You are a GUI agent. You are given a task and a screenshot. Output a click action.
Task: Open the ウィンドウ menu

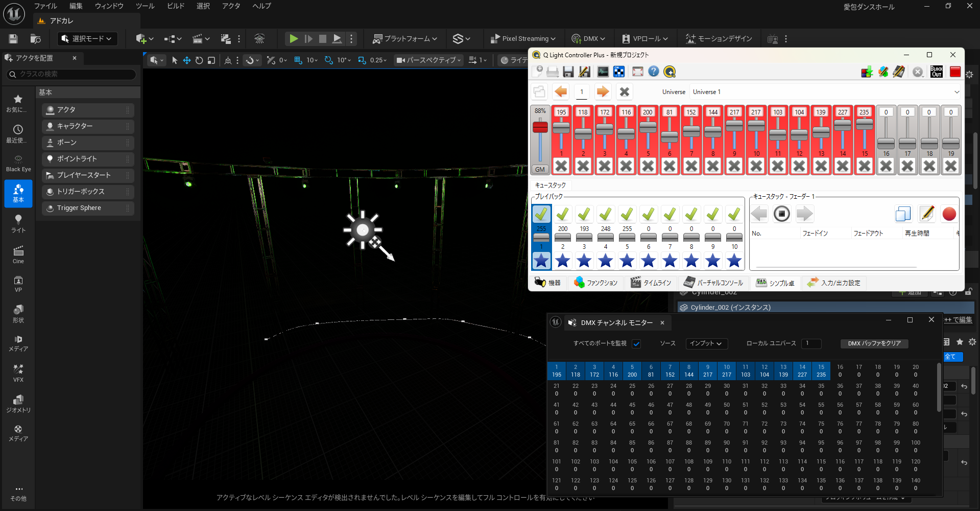[109, 6]
